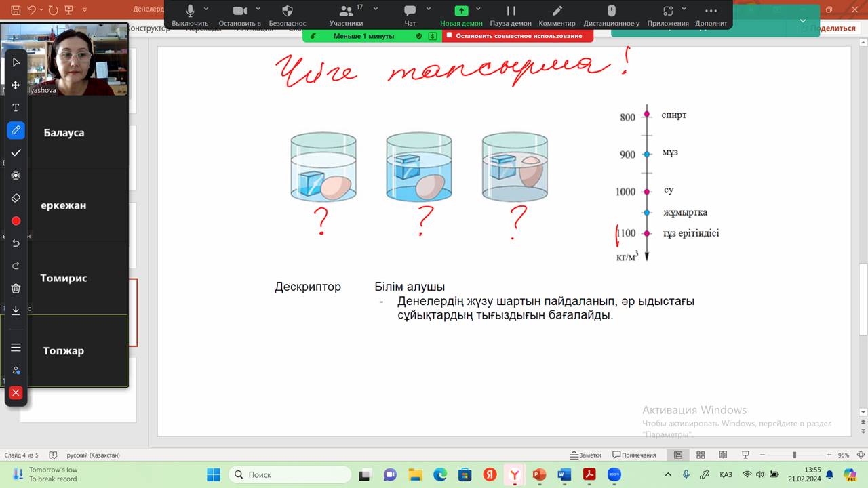Open Заметки notes pane
This screenshot has width=868, height=488.
(x=585, y=455)
